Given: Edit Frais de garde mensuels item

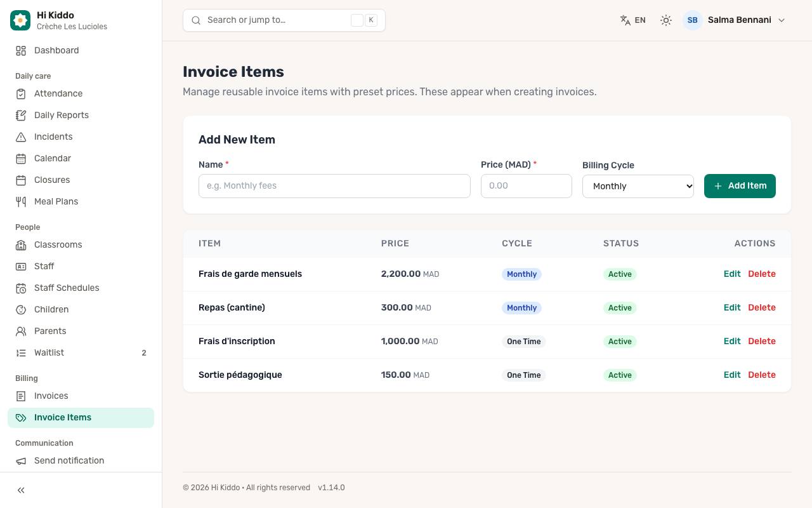Looking at the screenshot, I should [x=732, y=274].
